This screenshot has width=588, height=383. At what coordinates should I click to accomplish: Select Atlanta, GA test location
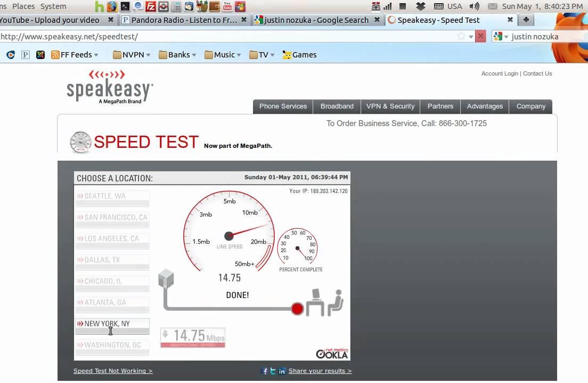click(x=112, y=305)
